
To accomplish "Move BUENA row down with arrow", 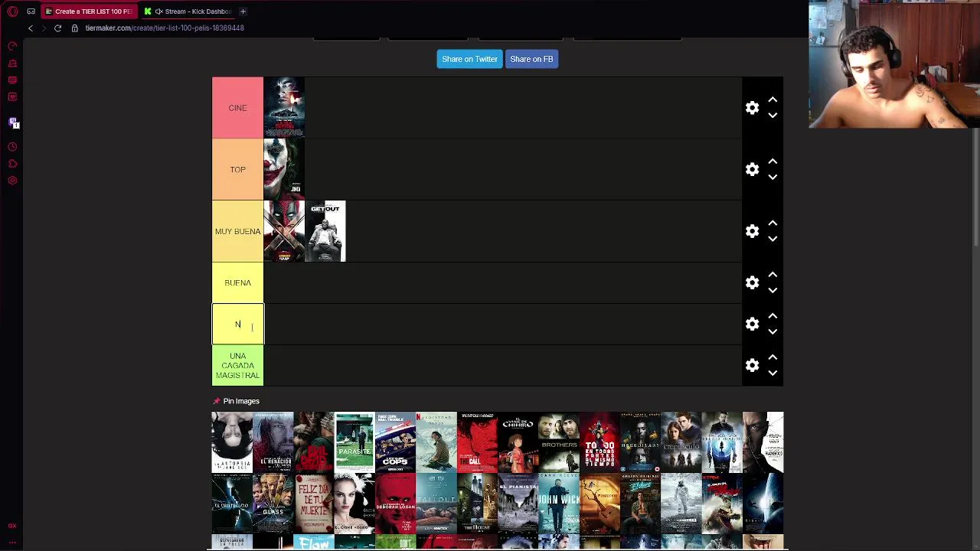I will click(x=773, y=291).
